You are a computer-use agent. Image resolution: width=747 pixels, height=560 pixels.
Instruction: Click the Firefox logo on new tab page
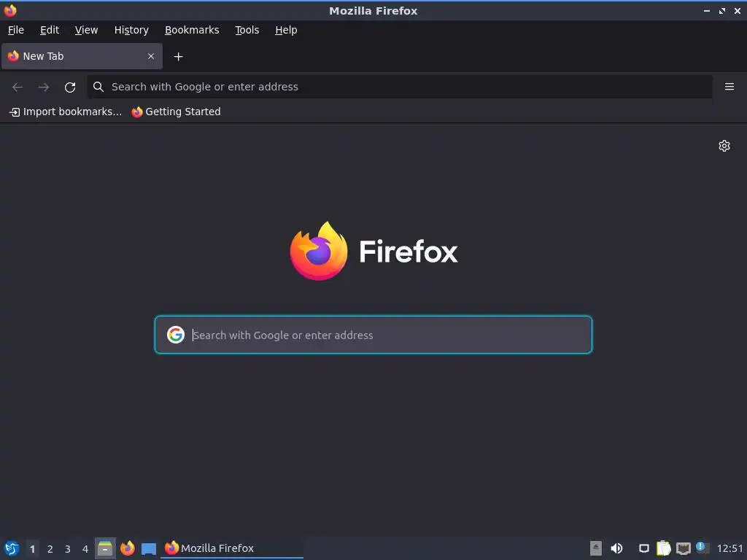click(373, 251)
